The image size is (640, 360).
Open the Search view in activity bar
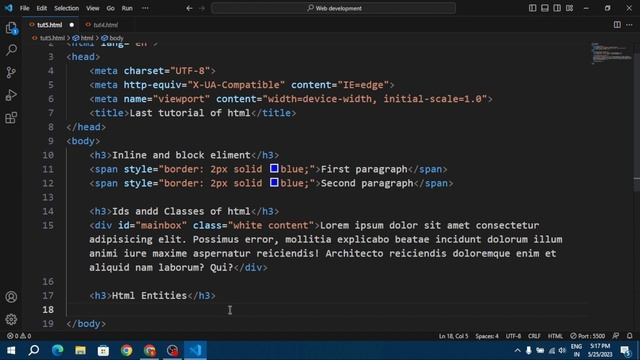tap(11, 50)
